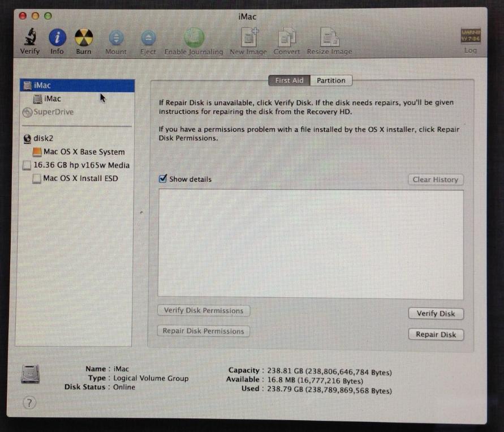Switch to the Partition tab
The height and width of the screenshot is (432, 504).
(x=331, y=80)
